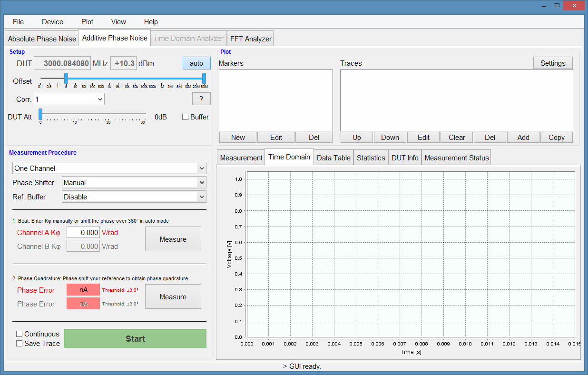The width and height of the screenshot is (588, 375).
Task: Click Del under the Traces list
Action: click(x=490, y=138)
